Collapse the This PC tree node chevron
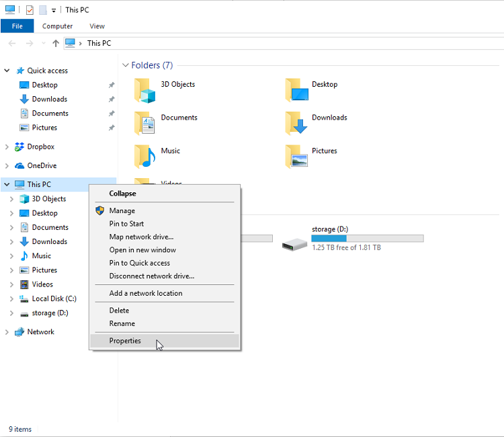Image resolution: width=504 pixels, height=437 pixels. coord(7,185)
